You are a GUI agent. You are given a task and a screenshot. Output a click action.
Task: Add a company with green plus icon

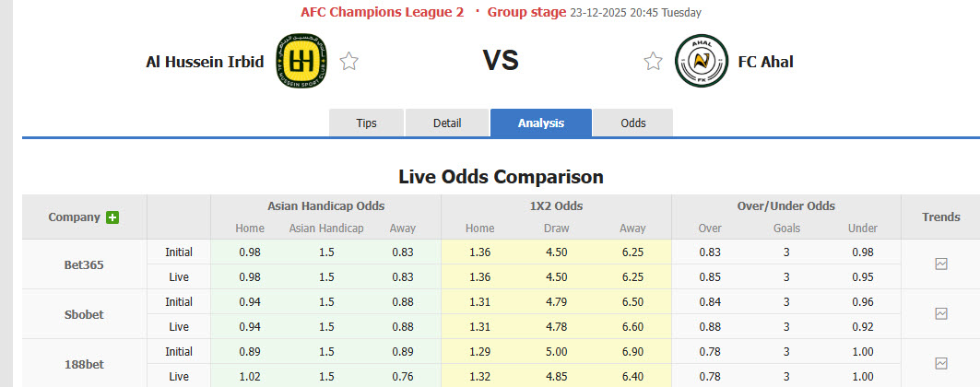pyautogui.click(x=112, y=217)
